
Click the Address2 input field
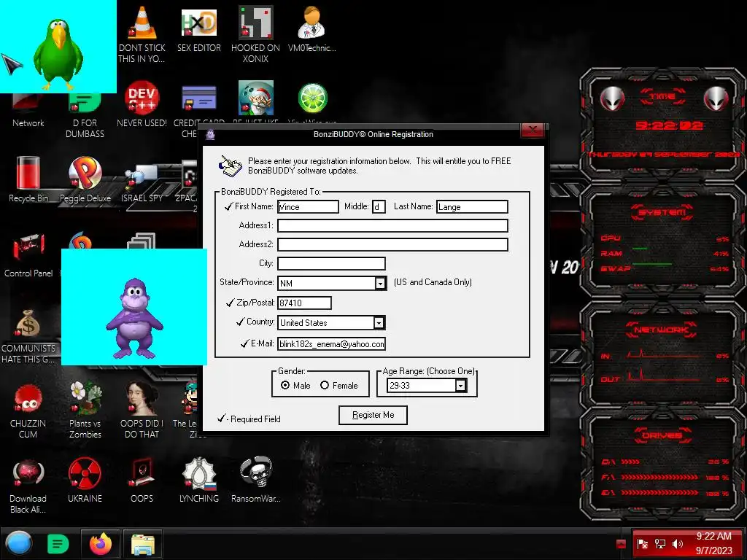(x=392, y=245)
